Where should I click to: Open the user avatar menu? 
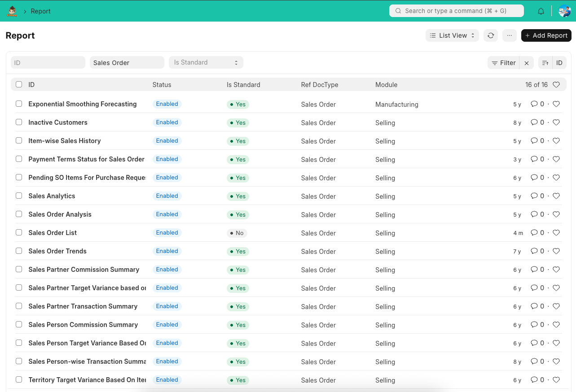(564, 11)
